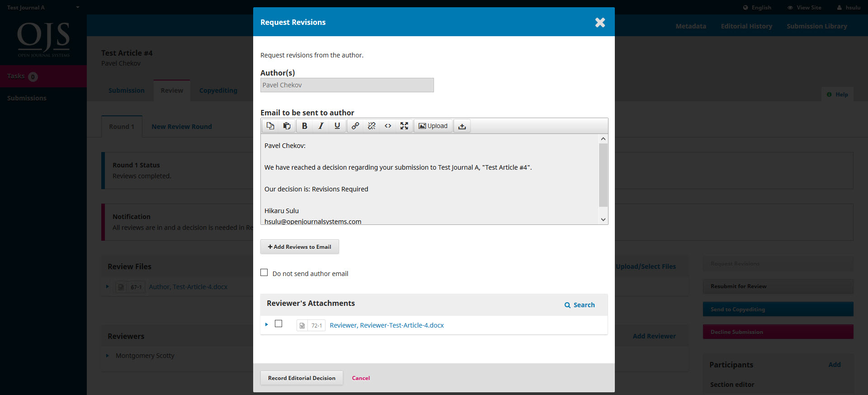868x395 pixels.
Task: Close the Request Revisions dialog with X
Action: 600,22
